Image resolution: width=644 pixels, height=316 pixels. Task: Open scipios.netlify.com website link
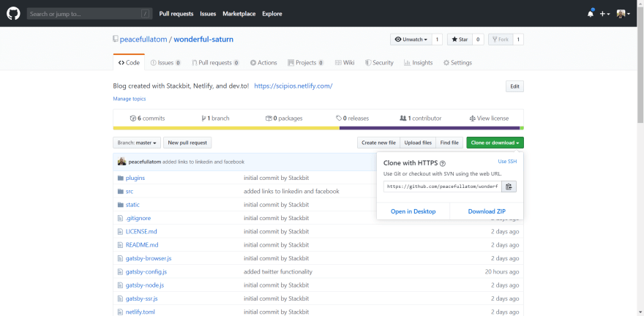coord(293,86)
